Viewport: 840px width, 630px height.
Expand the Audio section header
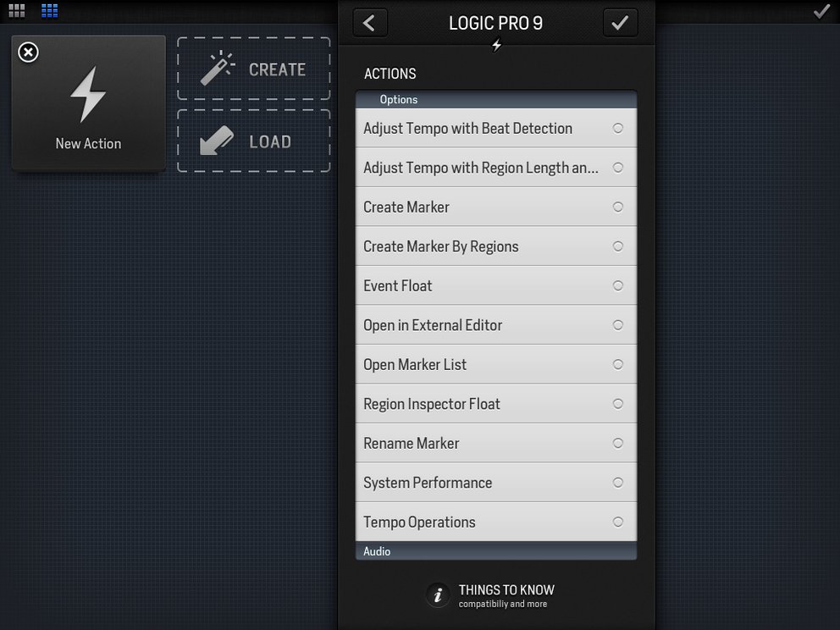coord(496,551)
